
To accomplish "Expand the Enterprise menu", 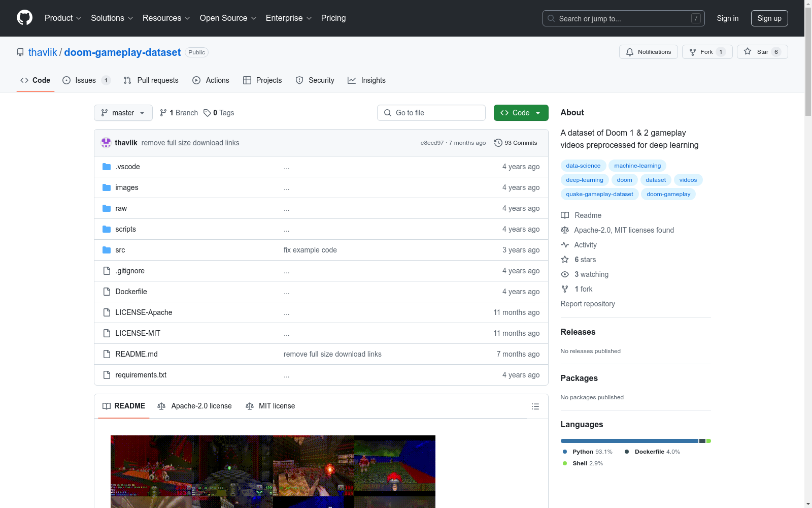I will (289, 18).
